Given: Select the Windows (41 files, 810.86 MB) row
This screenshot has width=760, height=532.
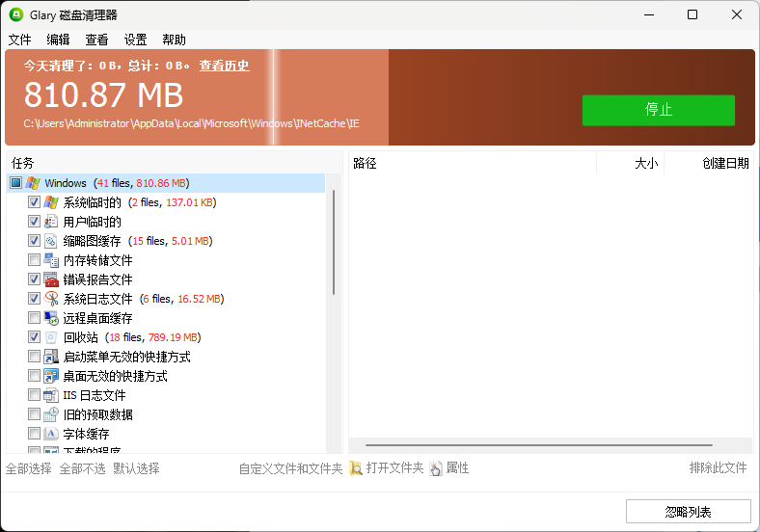Looking at the screenshot, I should (x=166, y=183).
